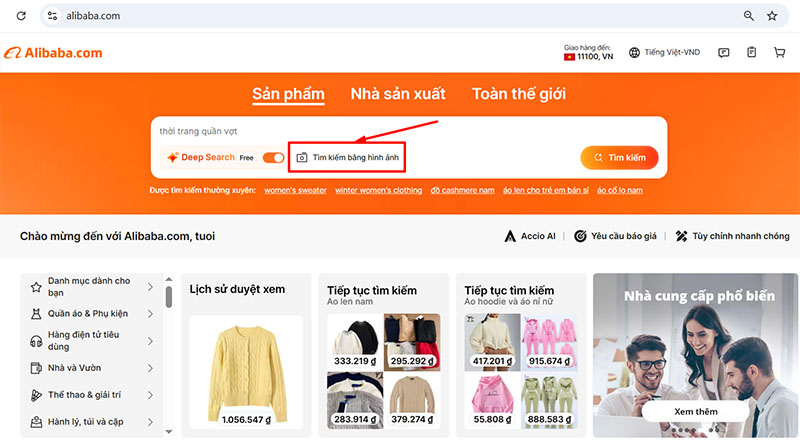
Task: Click the browser zoom magnifier icon
Action: [748, 16]
